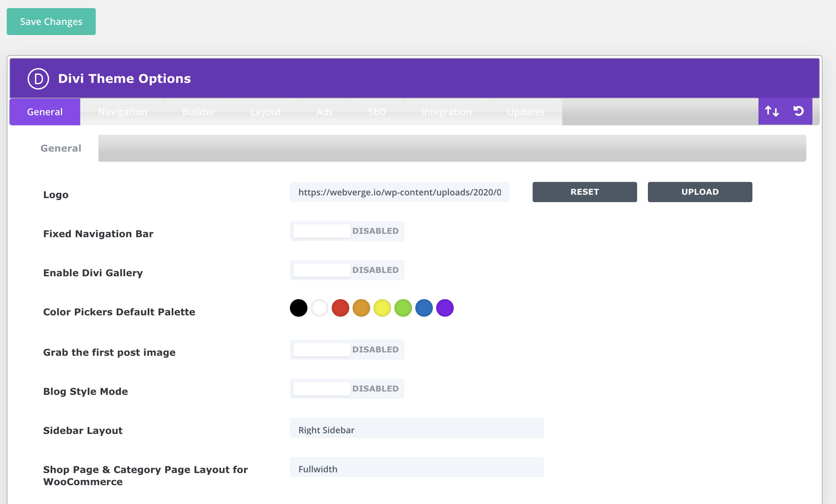Open the Ads tab
This screenshot has height=504, width=836.
(324, 112)
